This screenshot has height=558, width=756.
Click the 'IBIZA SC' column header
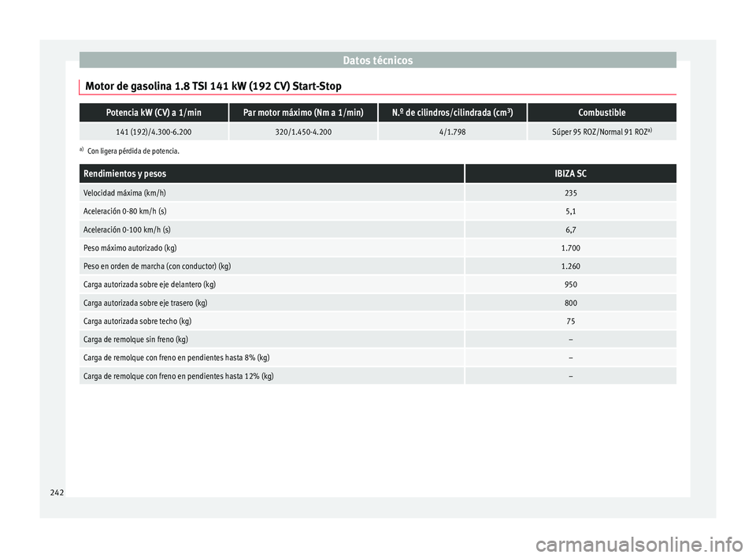(x=570, y=173)
